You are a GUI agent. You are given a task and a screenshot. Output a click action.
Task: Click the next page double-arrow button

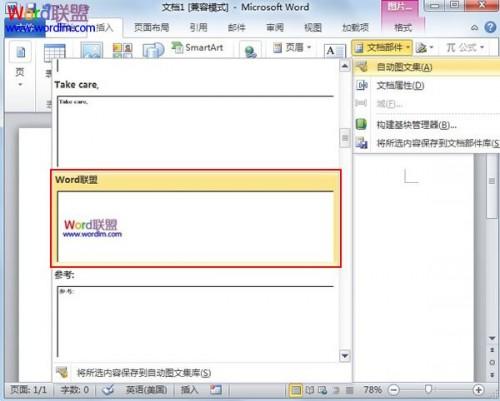tap(492, 375)
